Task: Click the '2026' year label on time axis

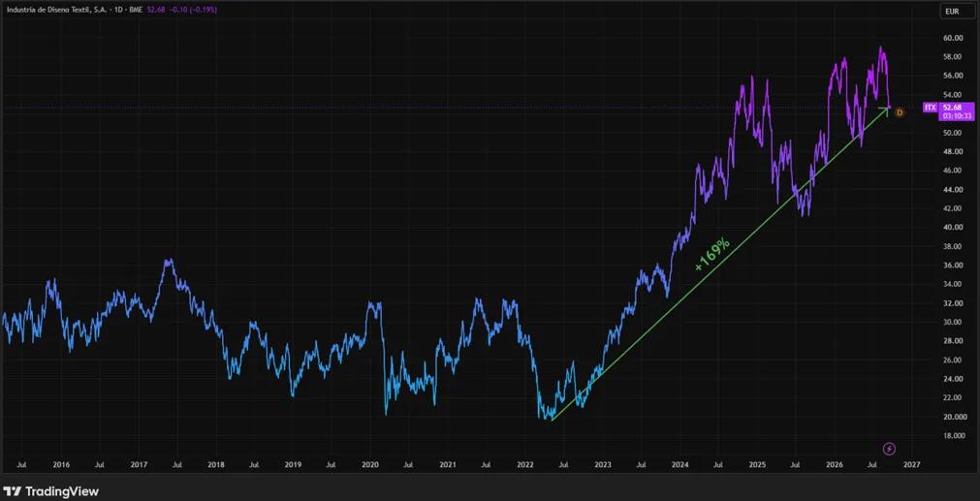Action: [x=835, y=465]
